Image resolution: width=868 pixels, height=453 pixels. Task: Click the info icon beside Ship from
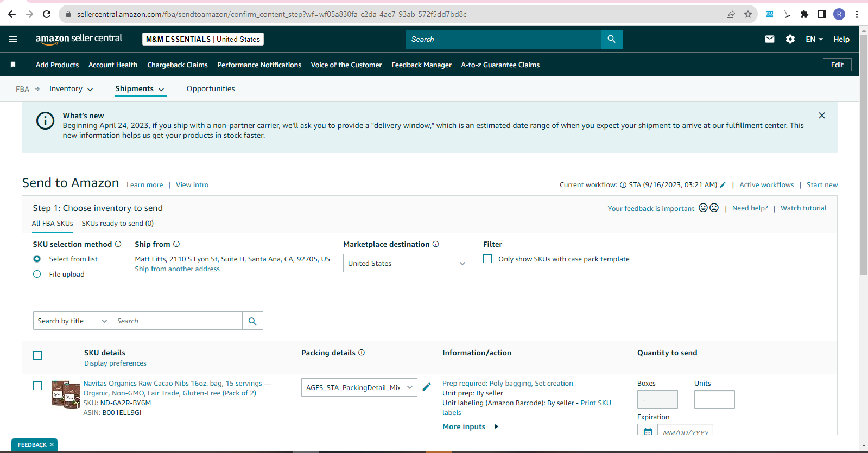tap(176, 244)
